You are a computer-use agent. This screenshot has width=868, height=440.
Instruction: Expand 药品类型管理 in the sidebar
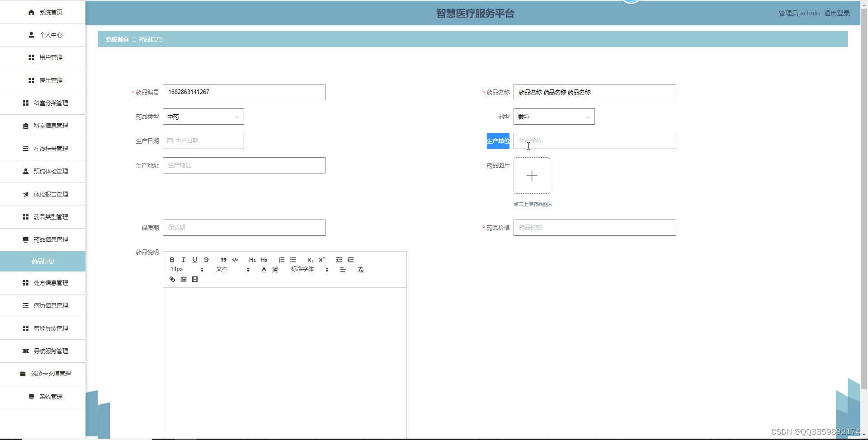tap(42, 217)
